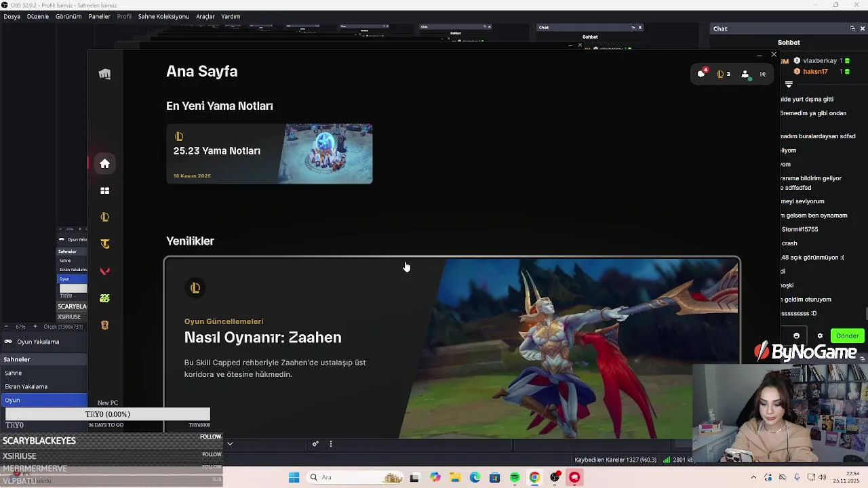The width and height of the screenshot is (868, 488).
Task: Zoom out preview with minus button
Action: [7, 327]
